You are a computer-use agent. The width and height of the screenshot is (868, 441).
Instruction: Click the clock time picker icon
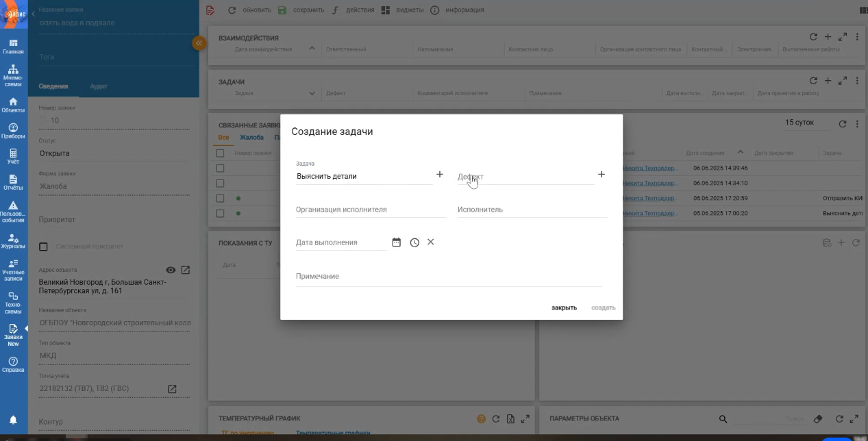click(x=414, y=242)
